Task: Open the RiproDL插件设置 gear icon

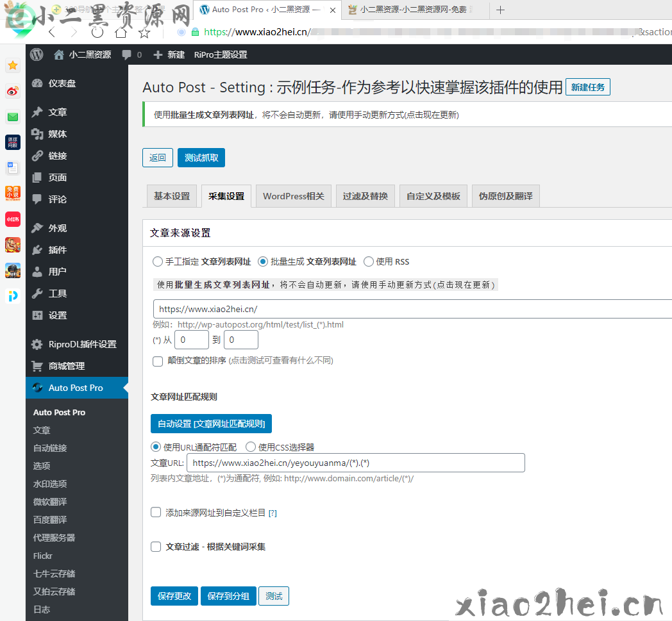Action: pyautogui.click(x=38, y=344)
